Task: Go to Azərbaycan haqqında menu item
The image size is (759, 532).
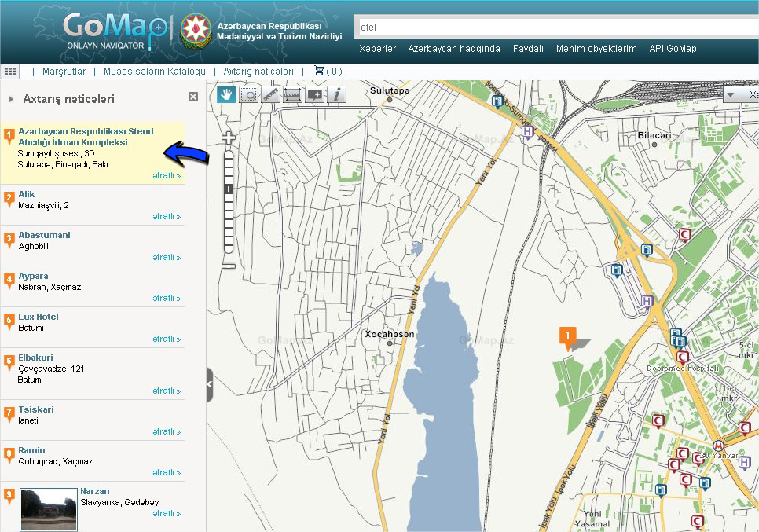Action: 453,49
